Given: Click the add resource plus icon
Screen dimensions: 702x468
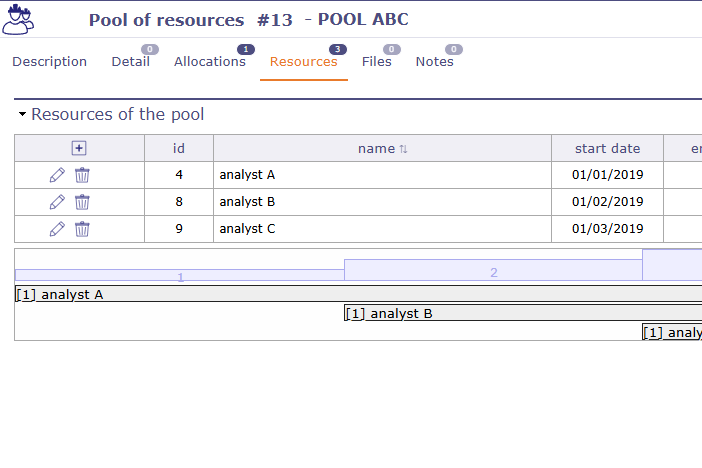Looking at the screenshot, I should point(79,148).
